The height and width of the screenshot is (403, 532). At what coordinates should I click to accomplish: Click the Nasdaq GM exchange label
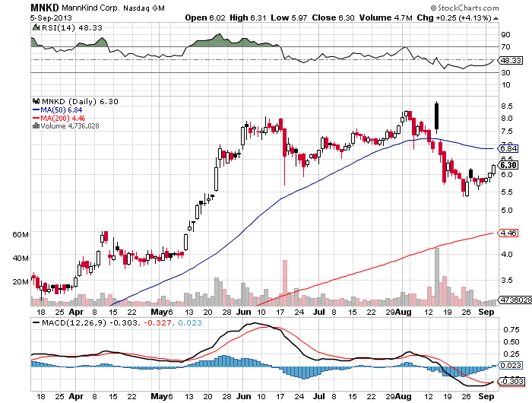coord(144,8)
